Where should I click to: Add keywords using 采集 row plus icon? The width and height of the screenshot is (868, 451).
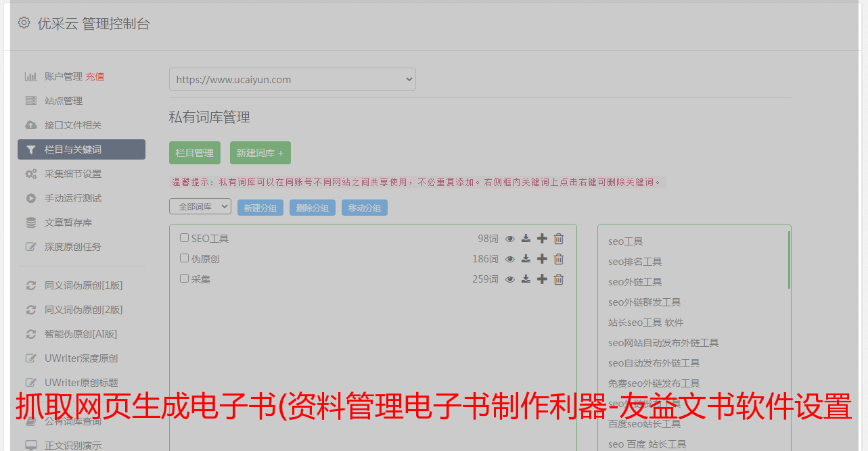[542, 279]
